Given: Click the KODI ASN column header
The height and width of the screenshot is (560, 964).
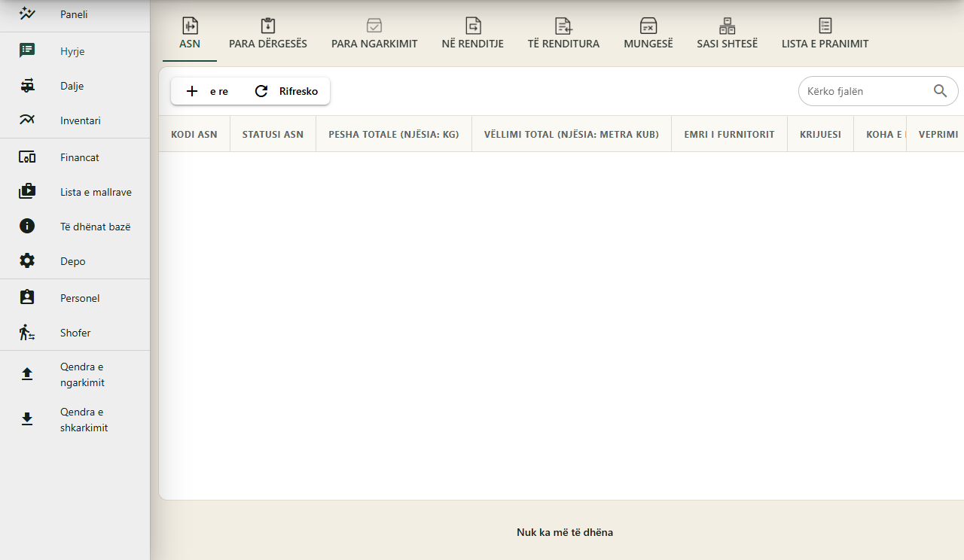Looking at the screenshot, I should 194,134.
